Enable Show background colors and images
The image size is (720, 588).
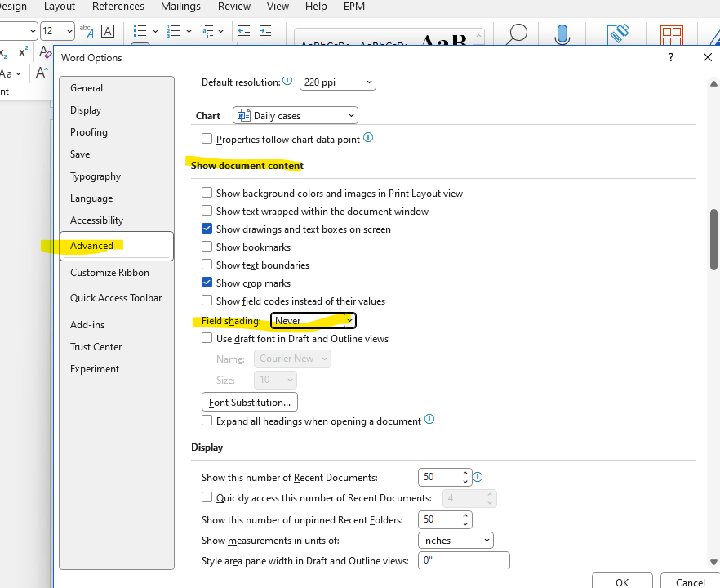[x=207, y=193]
